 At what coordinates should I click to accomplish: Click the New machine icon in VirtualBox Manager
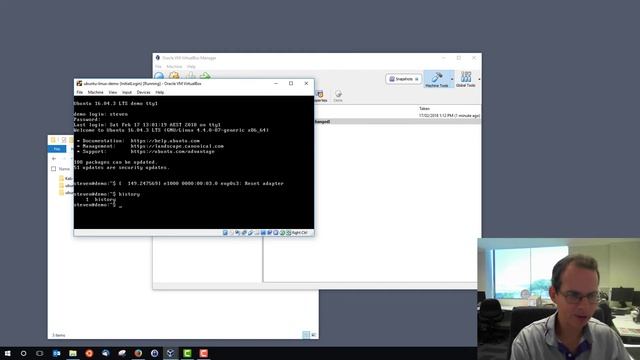click(159, 76)
